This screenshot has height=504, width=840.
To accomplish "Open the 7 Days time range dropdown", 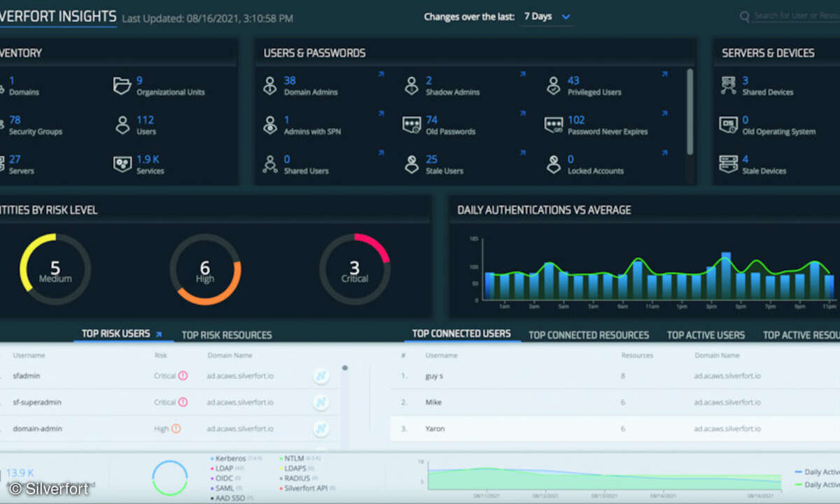I will [x=547, y=17].
